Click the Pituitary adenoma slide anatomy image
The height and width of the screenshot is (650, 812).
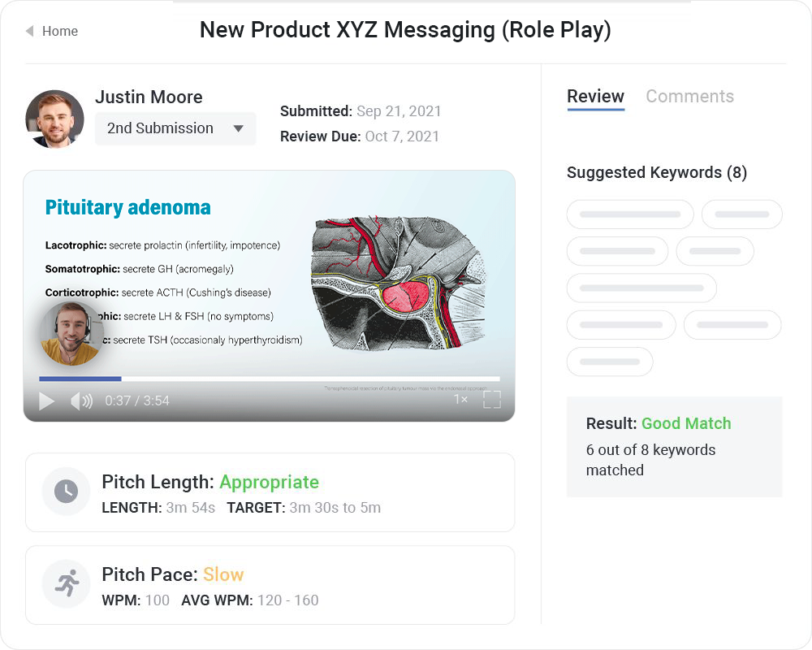pyautogui.click(x=398, y=276)
